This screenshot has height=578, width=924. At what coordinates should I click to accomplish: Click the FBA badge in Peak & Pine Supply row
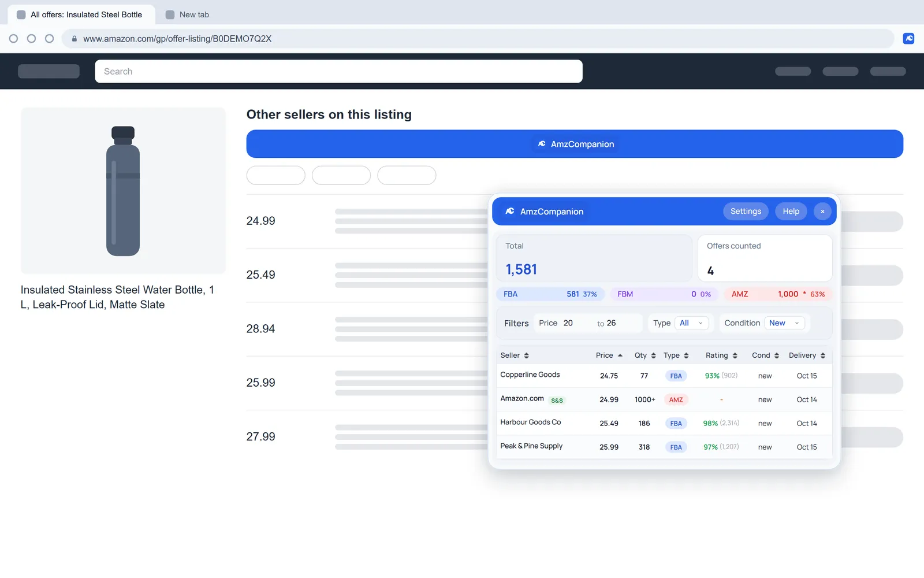(x=676, y=447)
